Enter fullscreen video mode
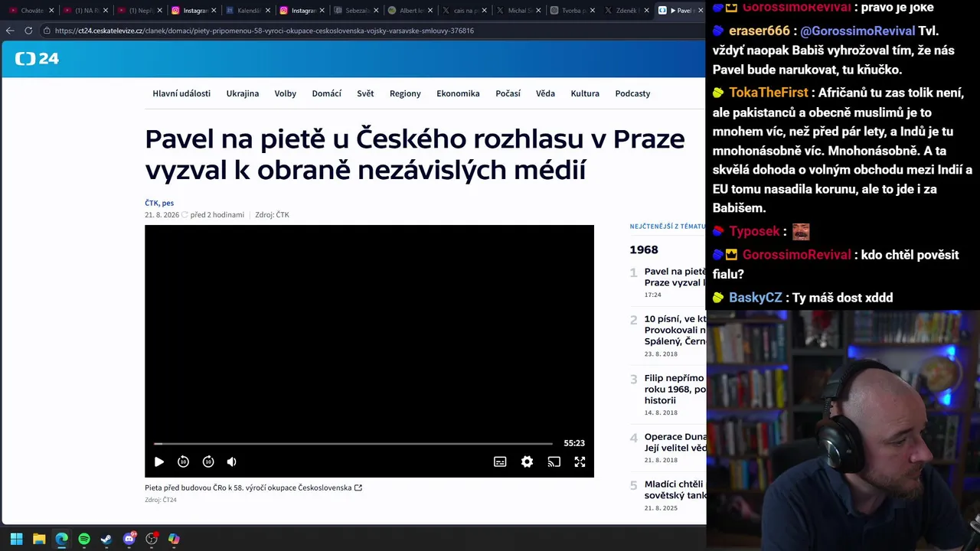980x551 pixels. (580, 461)
